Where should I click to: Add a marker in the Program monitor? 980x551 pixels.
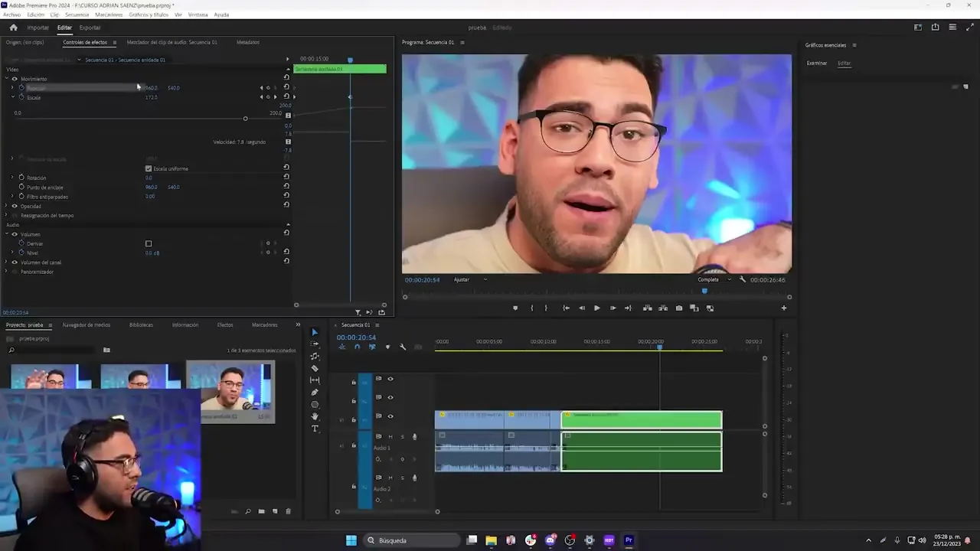pyautogui.click(x=515, y=308)
